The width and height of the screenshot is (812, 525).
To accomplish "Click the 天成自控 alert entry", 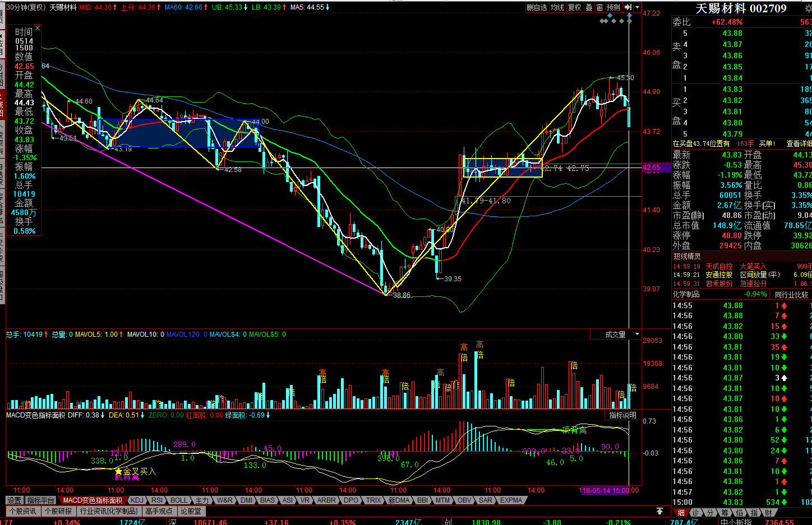I will [x=719, y=267].
